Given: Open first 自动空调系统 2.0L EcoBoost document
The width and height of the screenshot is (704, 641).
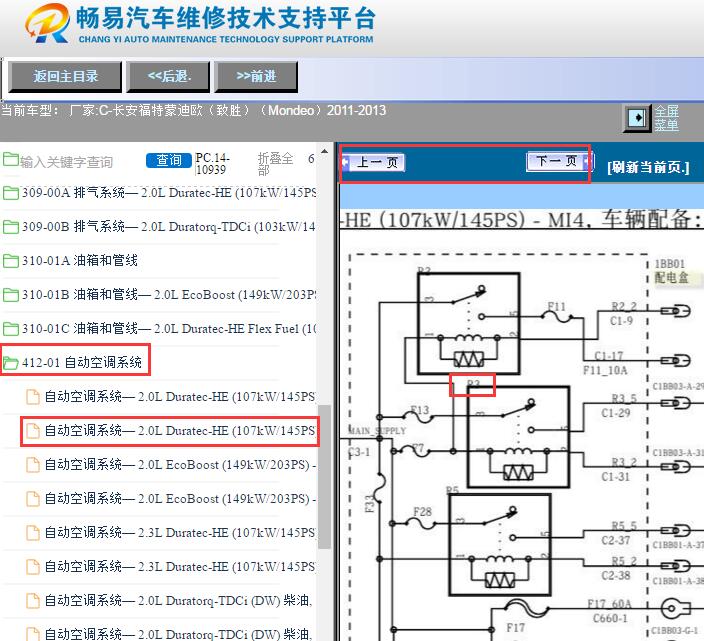Looking at the screenshot, I should pos(180,465).
